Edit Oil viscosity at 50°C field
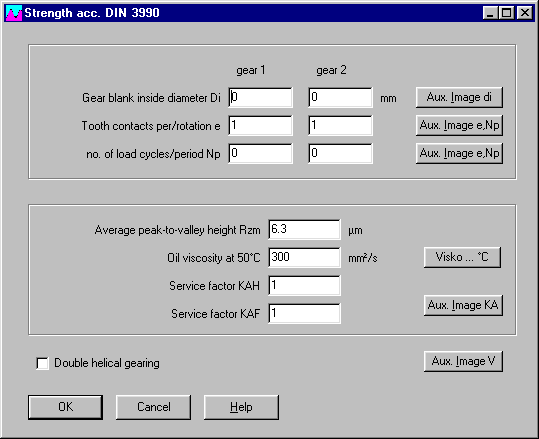Viewport: 539px width, 439px height. (305, 257)
